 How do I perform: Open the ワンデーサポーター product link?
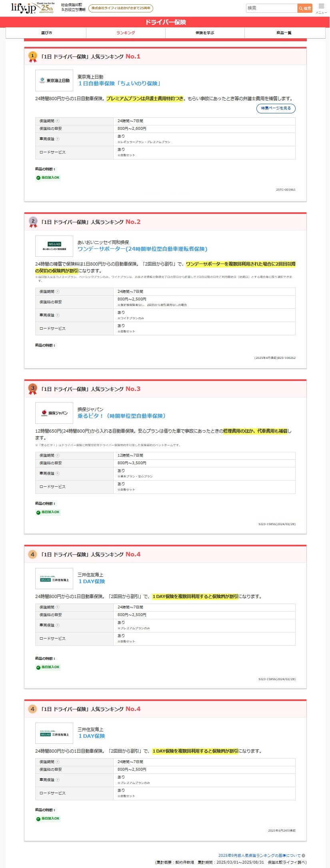pos(142,249)
